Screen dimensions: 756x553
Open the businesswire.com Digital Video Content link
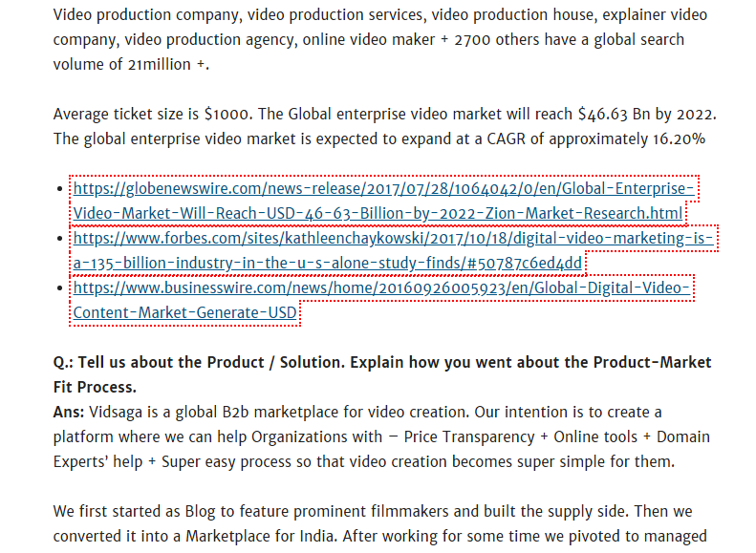[382, 288]
